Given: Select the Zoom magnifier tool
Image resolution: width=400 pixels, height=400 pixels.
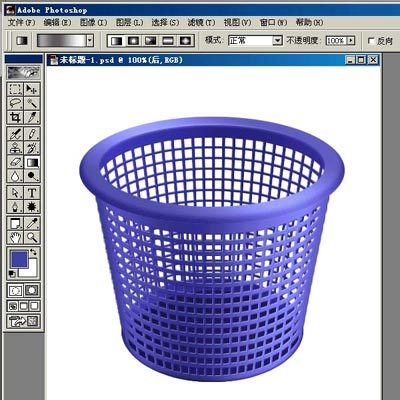Looking at the screenshot, I should [x=32, y=237].
